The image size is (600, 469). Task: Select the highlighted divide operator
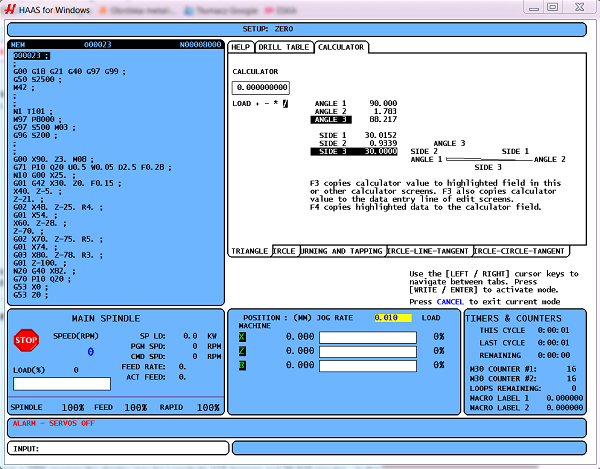[x=285, y=104]
